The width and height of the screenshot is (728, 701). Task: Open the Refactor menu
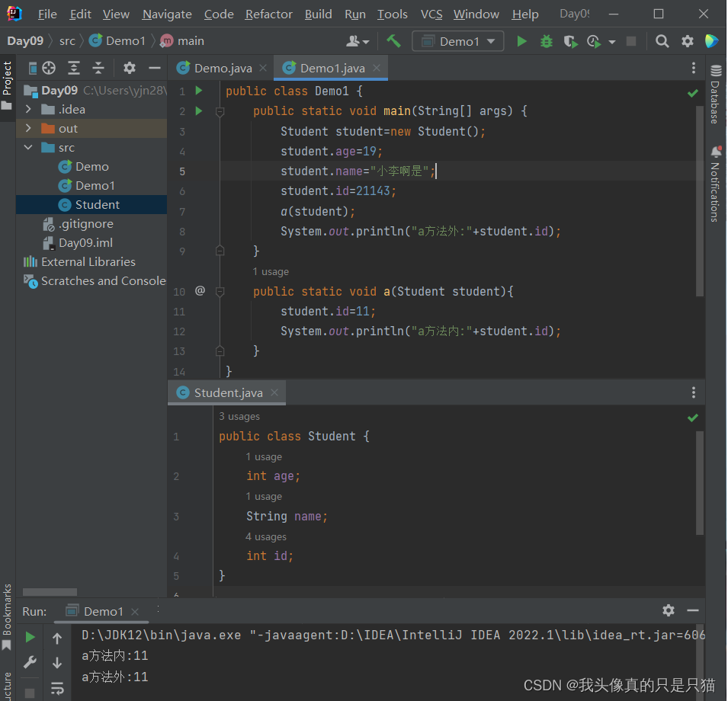[269, 14]
